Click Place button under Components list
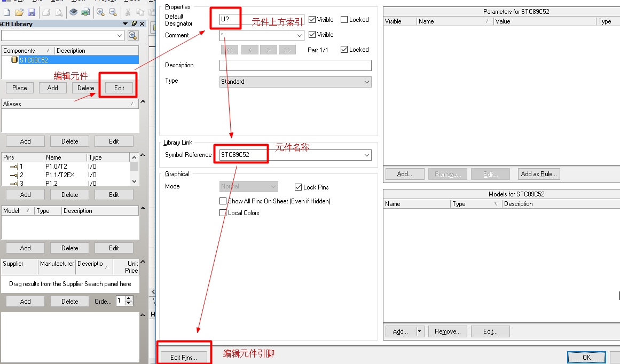Screen dimensions: 620x364 tap(20, 88)
